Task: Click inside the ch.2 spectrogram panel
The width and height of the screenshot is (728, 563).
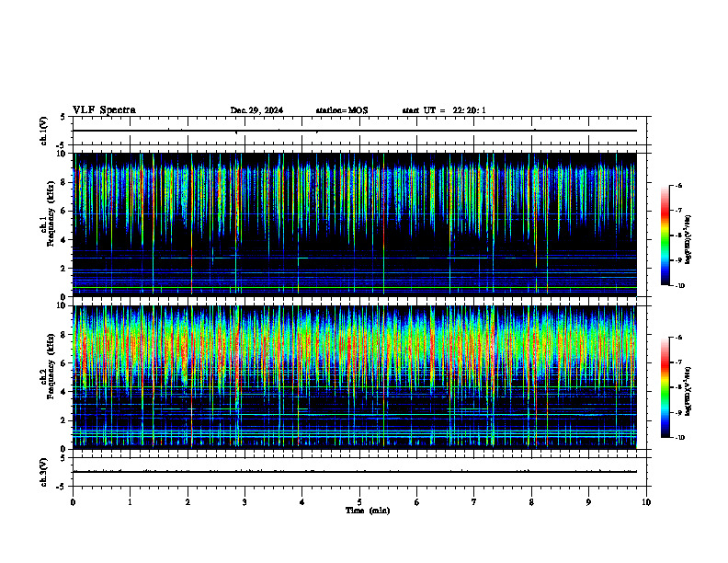Action: click(355, 377)
